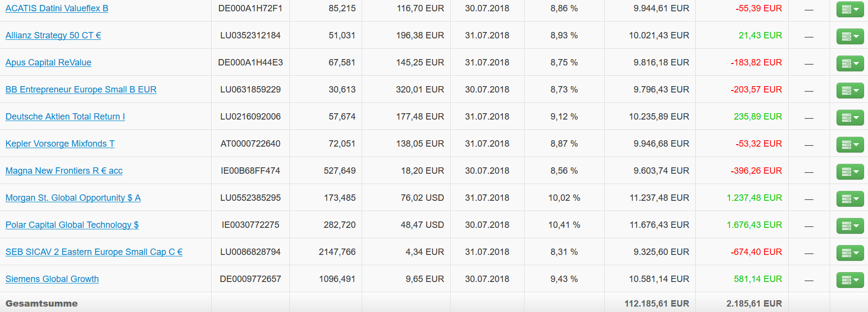Screen dimensions: 868x312
Task: Click the BB Entrepreneur Europe row's green actions icon
Action: coord(850,91)
